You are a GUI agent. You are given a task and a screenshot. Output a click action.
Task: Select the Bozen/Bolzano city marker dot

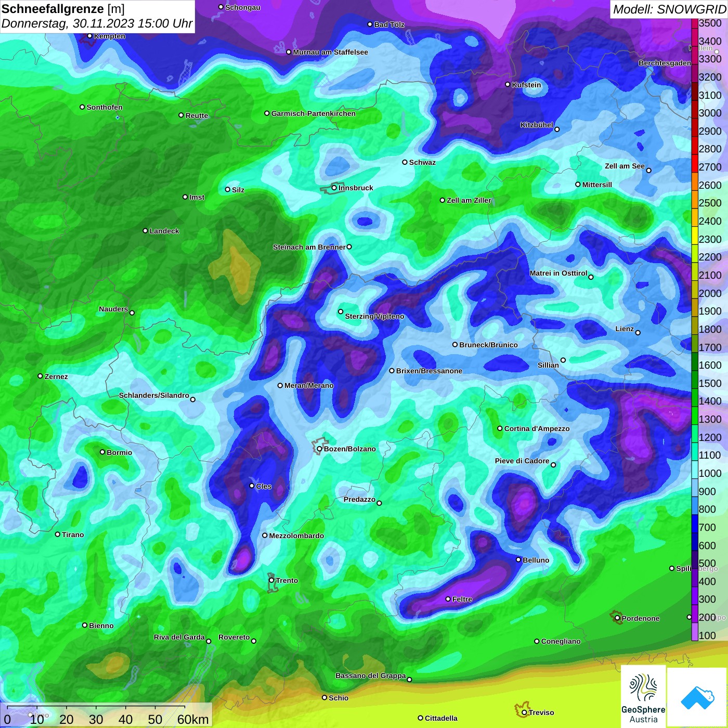tap(319, 449)
